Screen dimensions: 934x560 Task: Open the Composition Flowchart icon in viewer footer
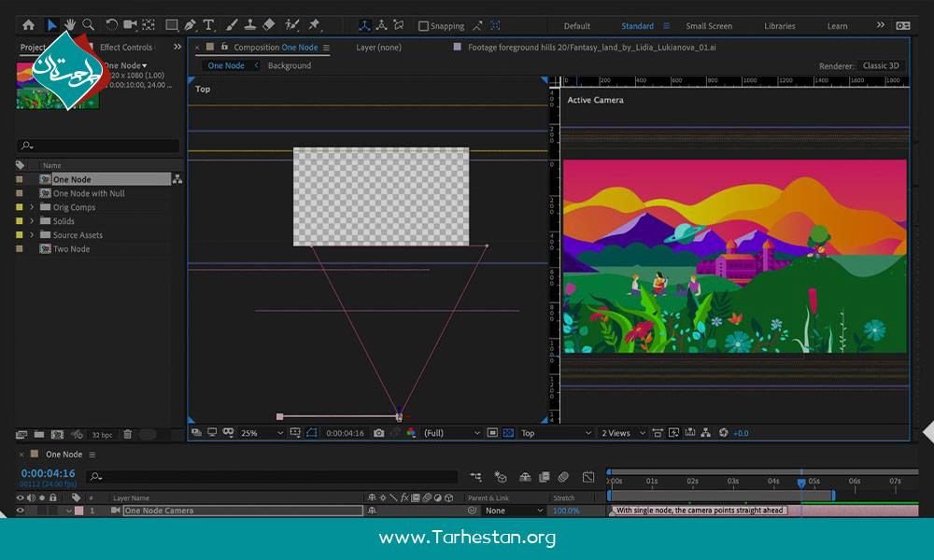[706, 433]
